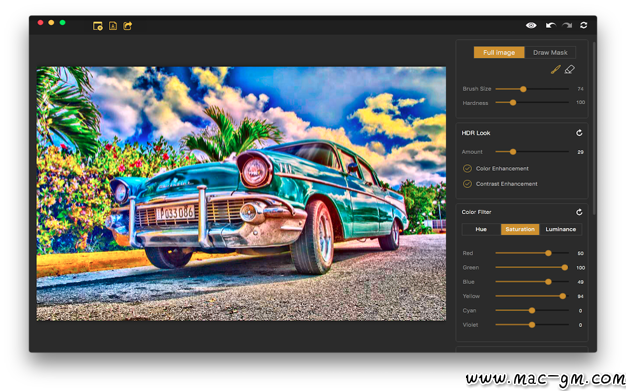Toggle the Contrast Enhancement checkbox
Image resolution: width=626 pixels, height=391 pixels.
[x=467, y=184]
